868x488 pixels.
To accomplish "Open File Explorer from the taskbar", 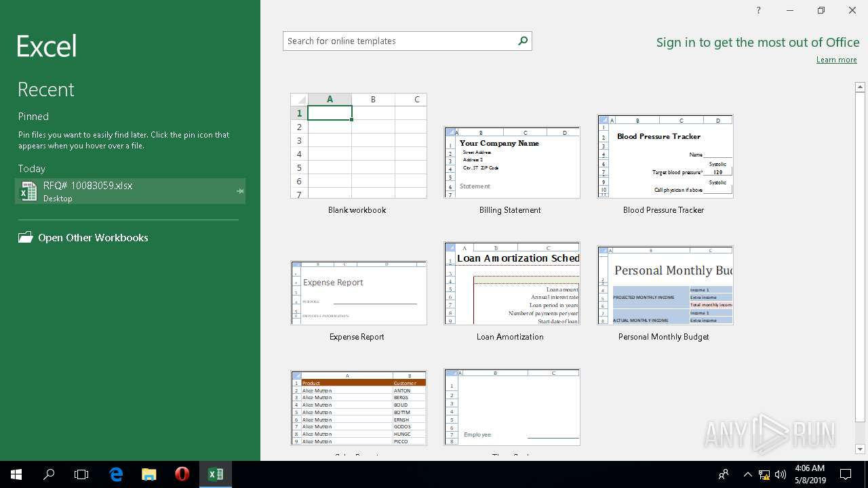I will coord(149,474).
